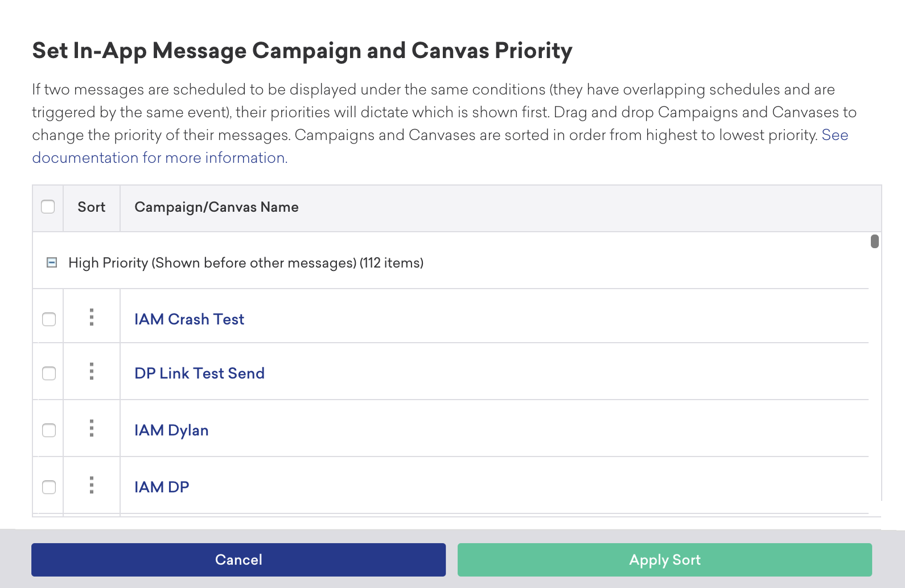Screen dimensions: 905x588
Task: Click the priority list scrollbar thumb
Action: (x=875, y=241)
